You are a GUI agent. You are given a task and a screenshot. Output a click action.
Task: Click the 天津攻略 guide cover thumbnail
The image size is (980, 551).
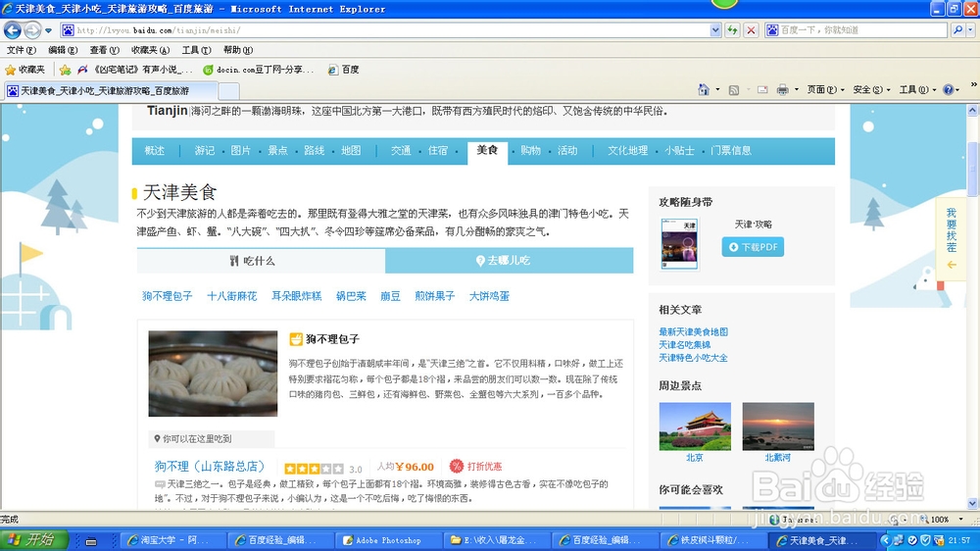(x=679, y=244)
